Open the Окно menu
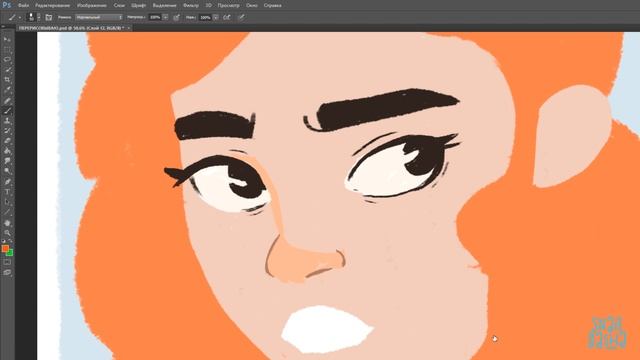The width and height of the screenshot is (640, 360). pos(252,6)
